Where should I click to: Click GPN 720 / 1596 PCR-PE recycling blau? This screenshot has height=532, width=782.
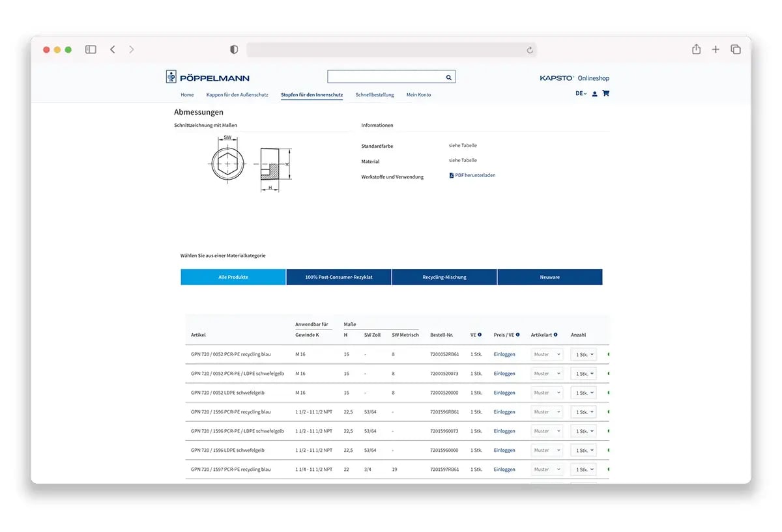point(231,412)
